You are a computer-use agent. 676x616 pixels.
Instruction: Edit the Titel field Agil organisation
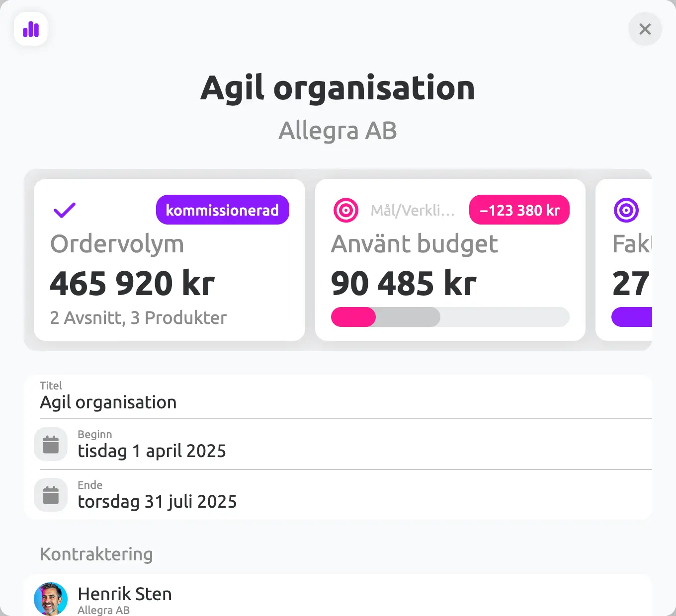[338, 397]
